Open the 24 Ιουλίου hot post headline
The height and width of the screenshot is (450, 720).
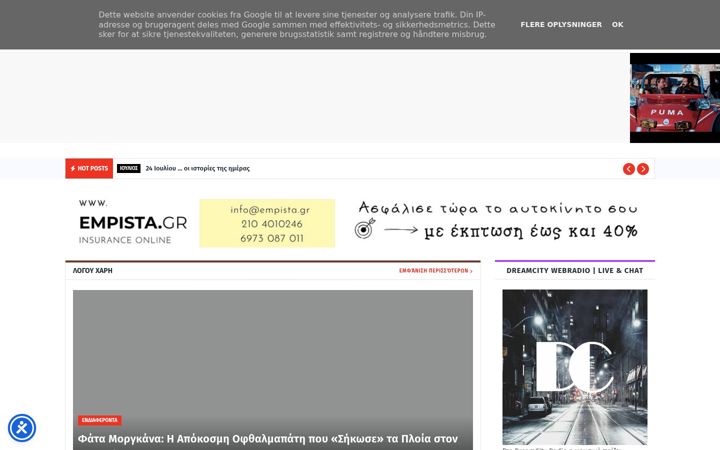click(x=197, y=169)
